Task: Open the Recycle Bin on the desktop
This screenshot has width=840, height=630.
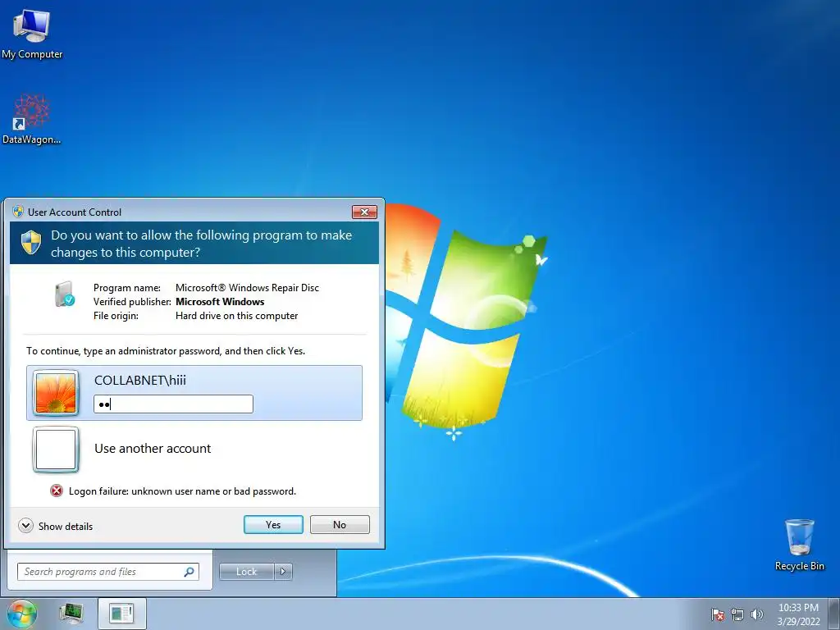Action: 799,545
